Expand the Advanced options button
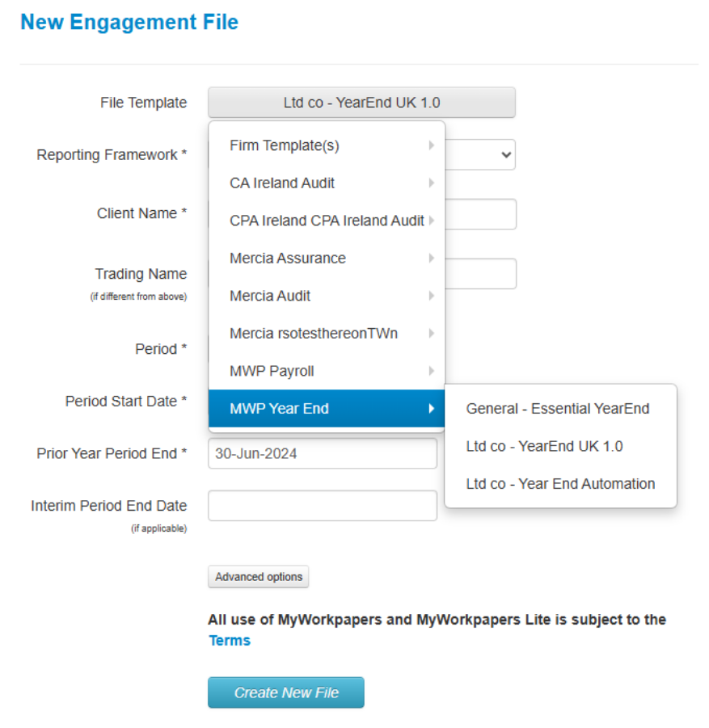This screenshot has width=709, height=728. (x=259, y=577)
